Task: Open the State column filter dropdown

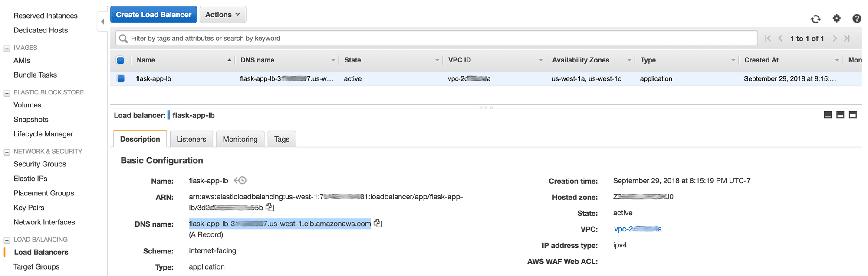Action: tap(437, 60)
